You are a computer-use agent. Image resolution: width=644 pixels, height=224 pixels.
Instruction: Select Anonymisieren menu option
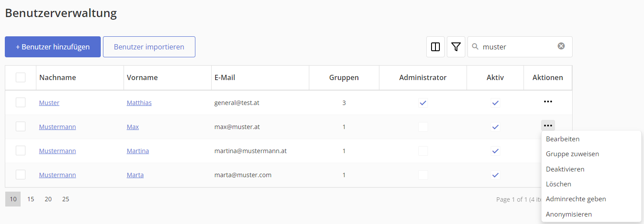569,214
